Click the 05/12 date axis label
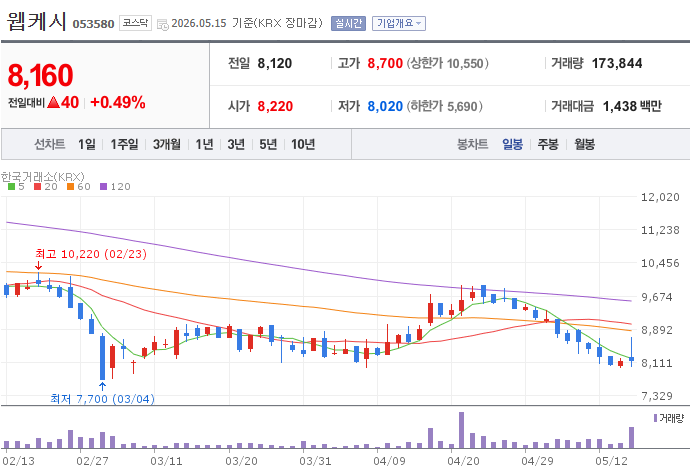The height and width of the screenshot is (471, 690). tap(611, 461)
